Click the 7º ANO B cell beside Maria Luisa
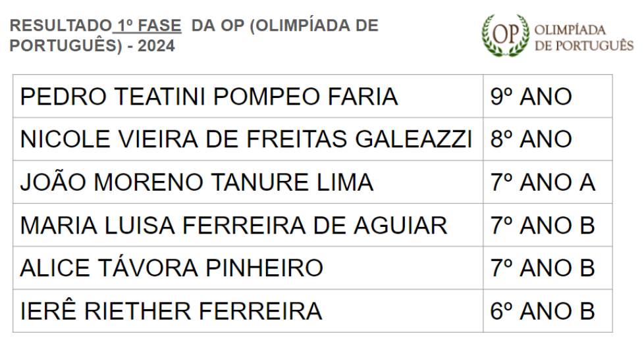 [x=548, y=225]
